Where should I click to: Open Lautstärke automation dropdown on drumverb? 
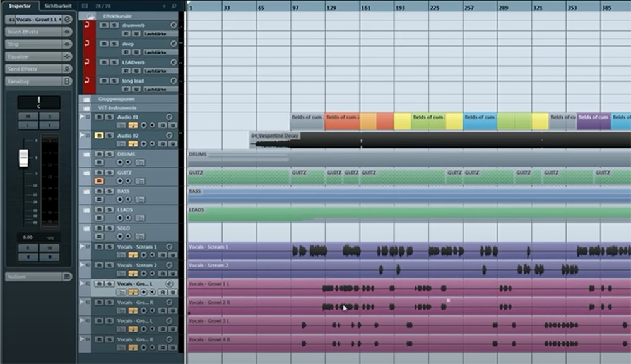click(x=160, y=34)
